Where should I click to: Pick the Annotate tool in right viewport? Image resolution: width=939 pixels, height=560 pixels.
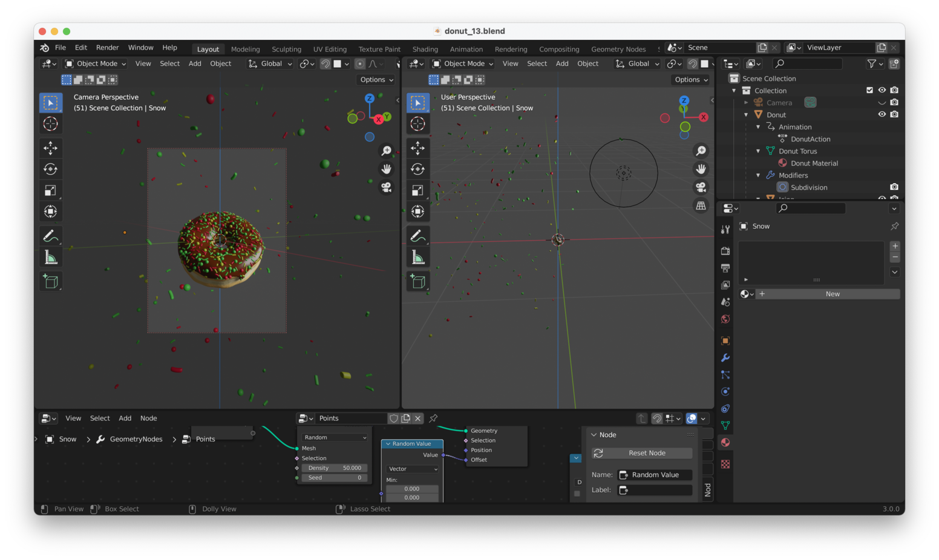(417, 236)
